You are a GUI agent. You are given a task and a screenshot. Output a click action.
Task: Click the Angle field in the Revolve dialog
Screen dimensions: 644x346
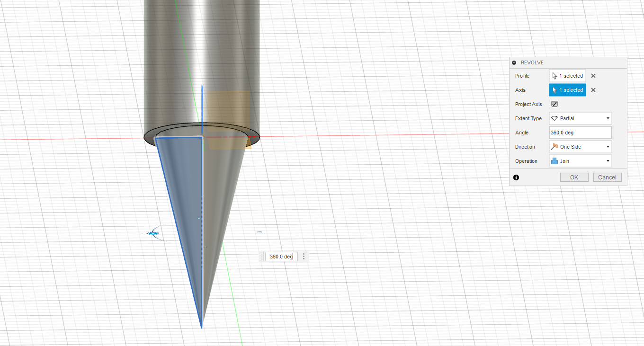click(580, 133)
